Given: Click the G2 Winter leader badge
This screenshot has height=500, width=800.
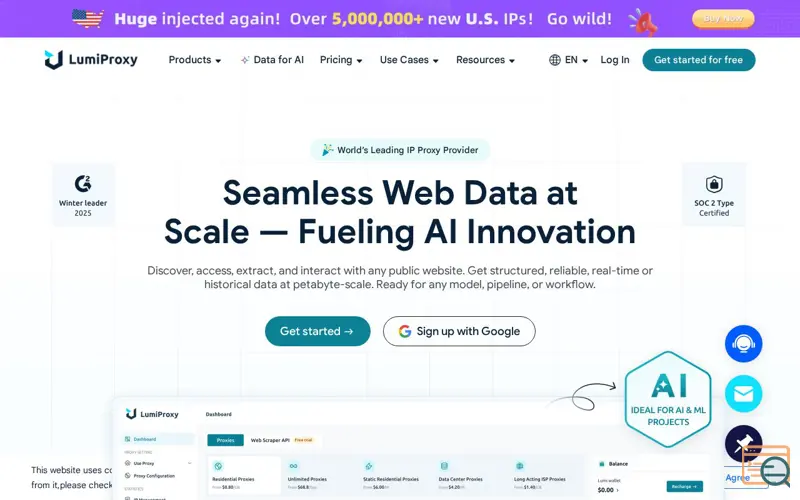Looking at the screenshot, I should 83,195.
